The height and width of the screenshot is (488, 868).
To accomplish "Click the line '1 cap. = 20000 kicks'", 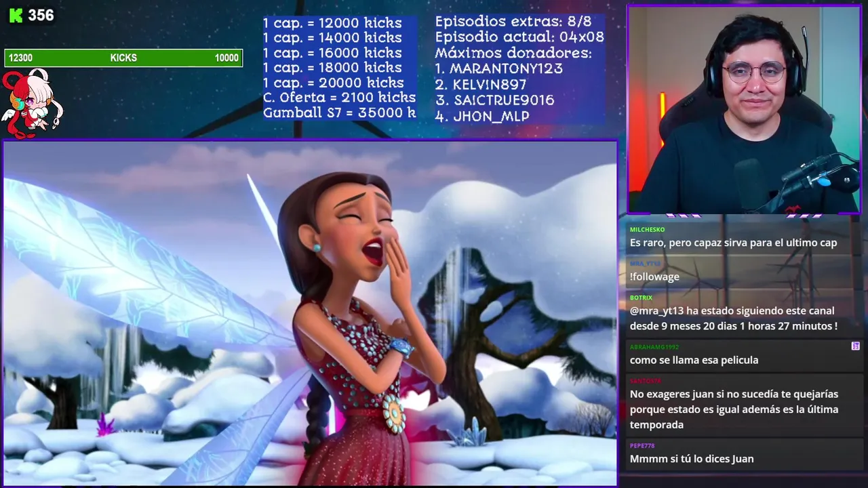I will (x=333, y=83).
